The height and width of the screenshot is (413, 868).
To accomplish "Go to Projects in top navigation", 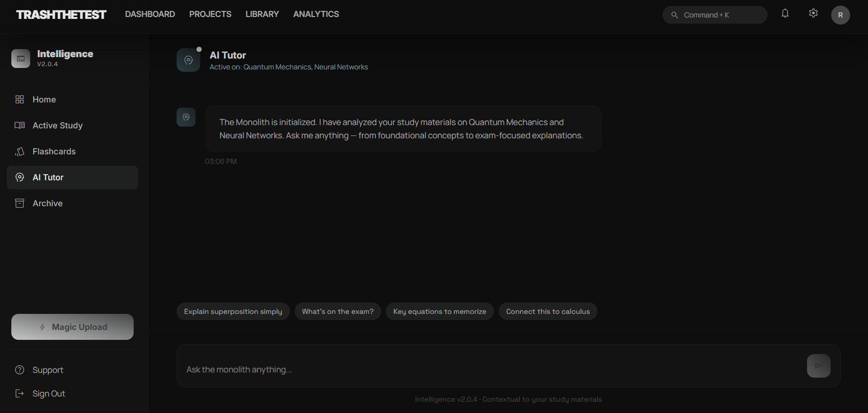I will [x=210, y=14].
